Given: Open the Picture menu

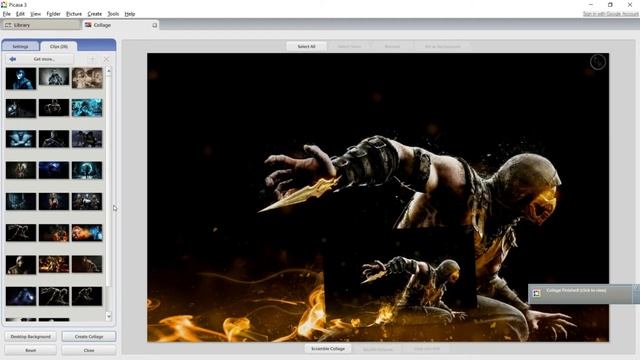Looking at the screenshot, I should click(74, 14).
